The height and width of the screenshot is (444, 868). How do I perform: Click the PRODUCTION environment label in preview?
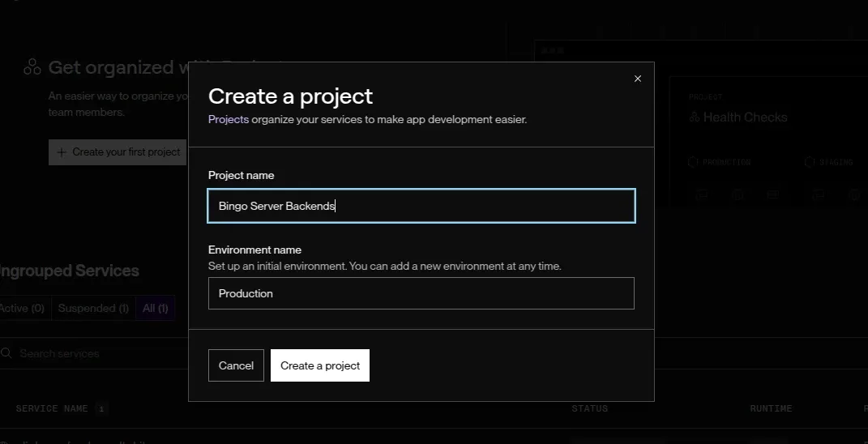[726, 162]
